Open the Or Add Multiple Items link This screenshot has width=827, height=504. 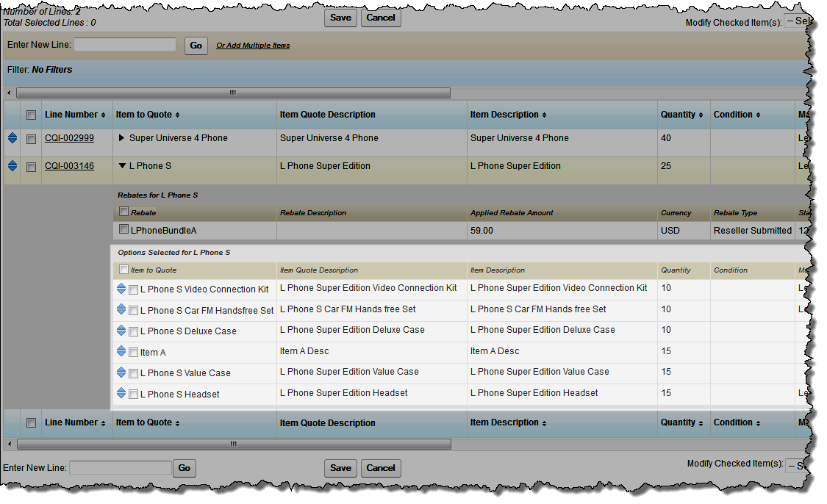[x=253, y=46]
